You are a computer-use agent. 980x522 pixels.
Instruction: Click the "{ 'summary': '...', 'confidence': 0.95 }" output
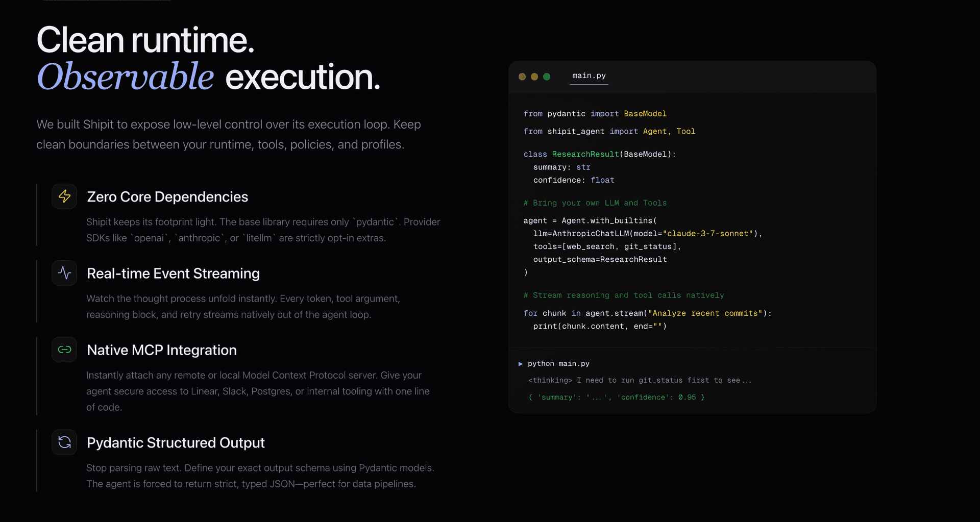click(x=616, y=397)
